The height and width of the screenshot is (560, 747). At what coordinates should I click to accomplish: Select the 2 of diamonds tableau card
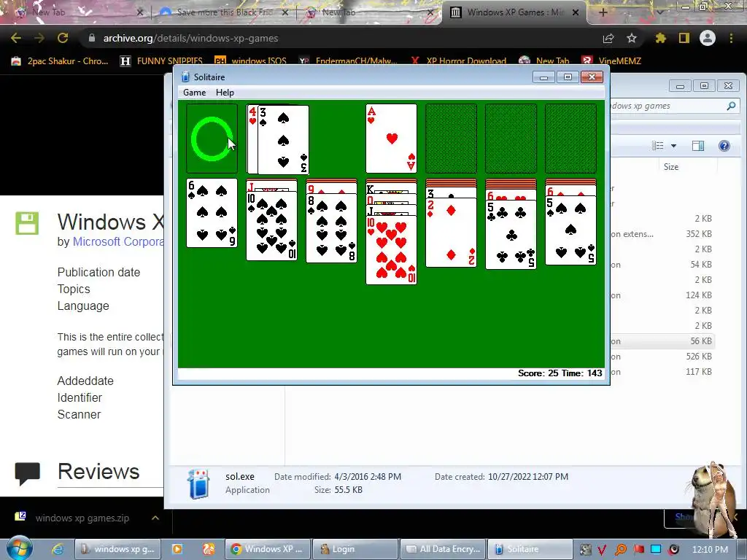coord(451,233)
